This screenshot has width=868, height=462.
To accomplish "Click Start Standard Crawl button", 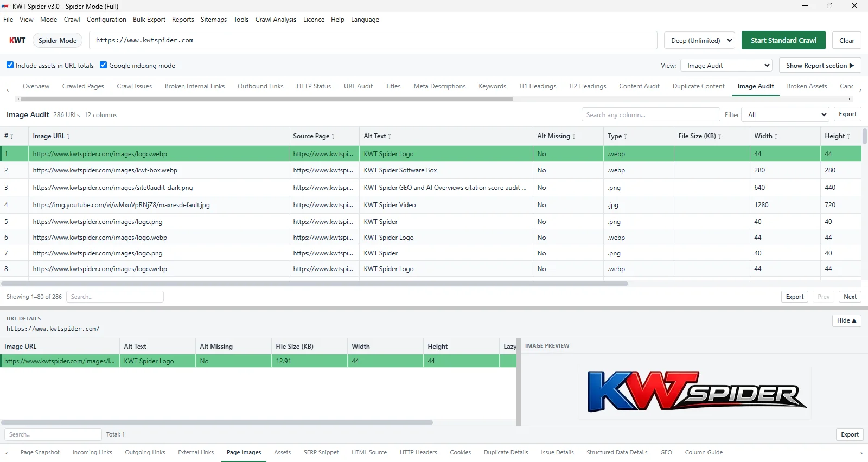I will pos(783,40).
